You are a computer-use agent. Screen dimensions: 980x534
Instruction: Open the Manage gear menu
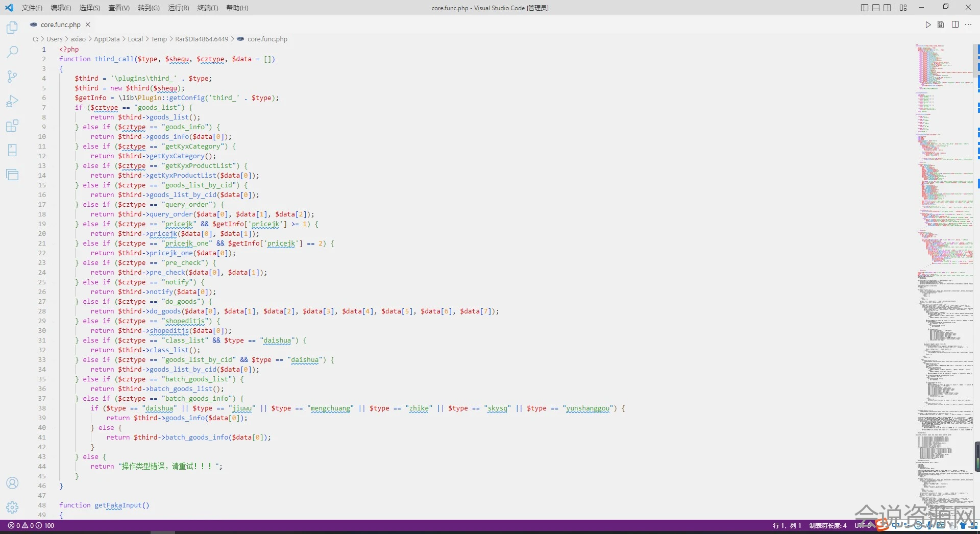[12, 507]
